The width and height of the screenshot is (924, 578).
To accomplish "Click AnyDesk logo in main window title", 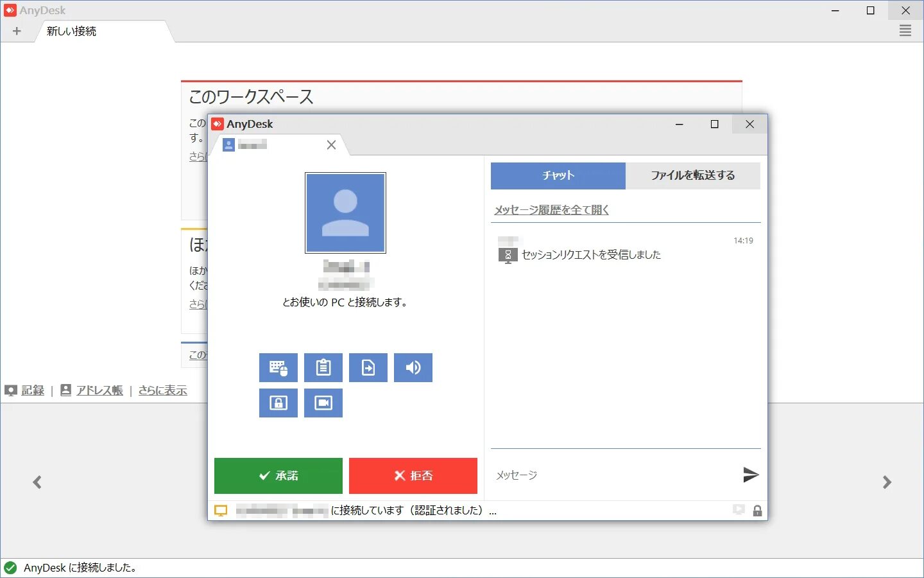I will (10, 10).
